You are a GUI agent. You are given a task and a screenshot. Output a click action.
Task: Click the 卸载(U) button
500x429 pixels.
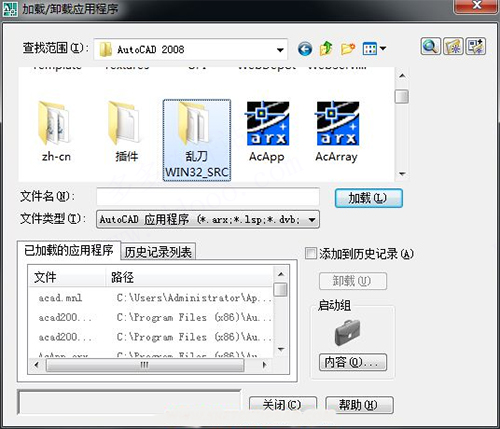(353, 281)
